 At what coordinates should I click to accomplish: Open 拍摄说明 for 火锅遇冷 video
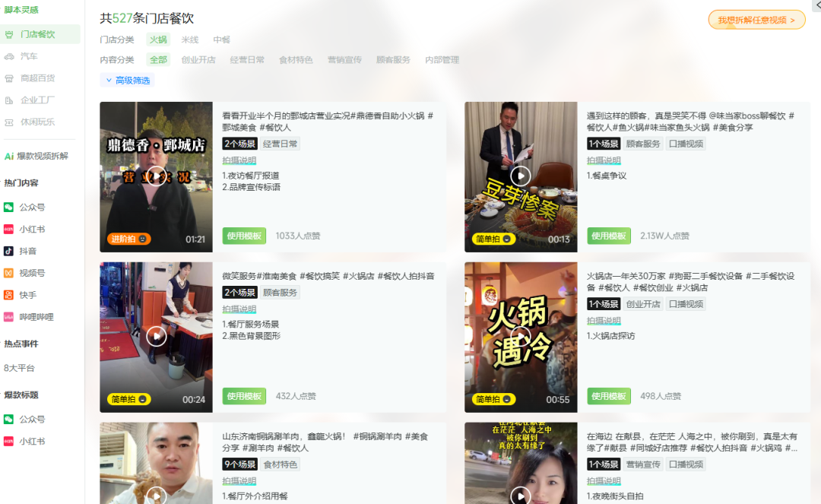coord(604,320)
